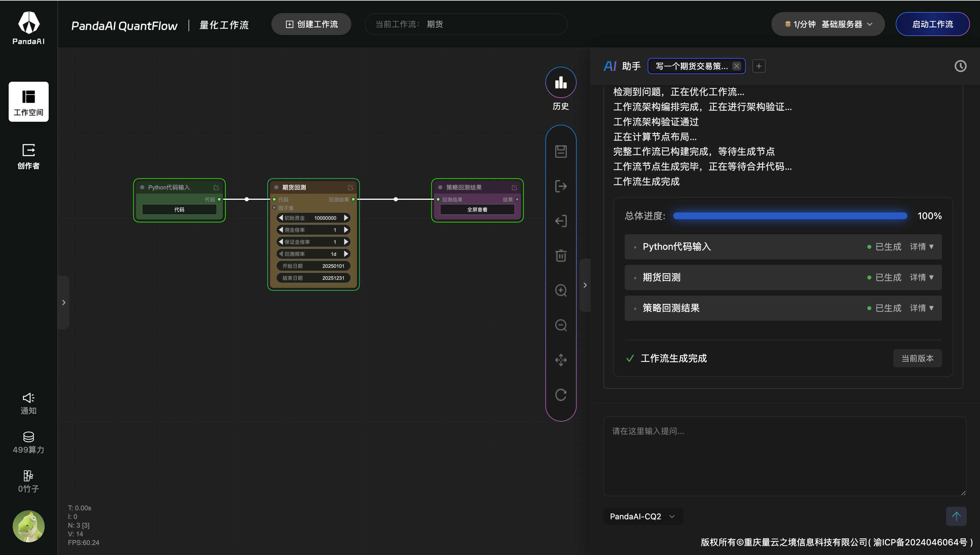Screen dimensions: 980x555
Task: Open the 历史 history chart button
Action: [x=561, y=82]
